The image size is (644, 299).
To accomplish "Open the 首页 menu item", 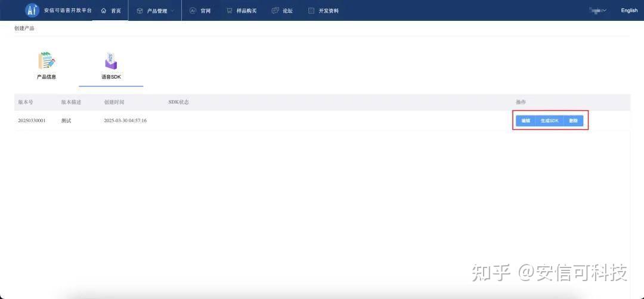I will [116, 11].
